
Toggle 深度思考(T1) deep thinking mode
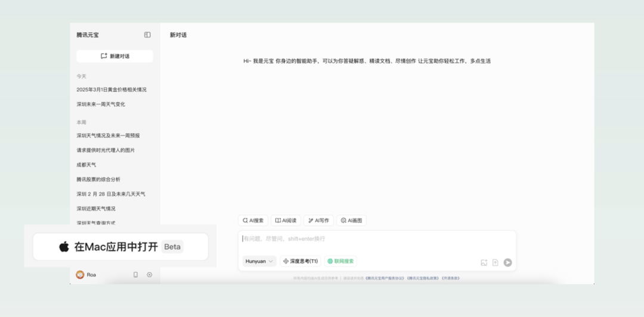pyautogui.click(x=301, y=261)
